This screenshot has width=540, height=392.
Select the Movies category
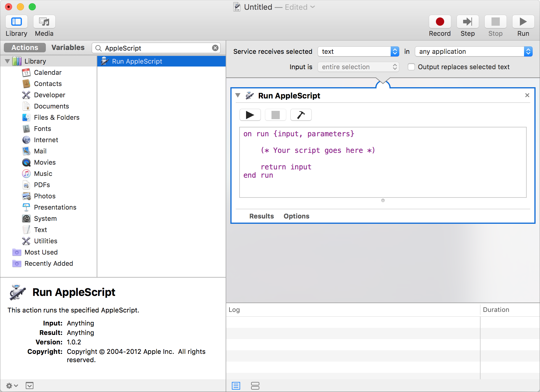tap(45, 162)
